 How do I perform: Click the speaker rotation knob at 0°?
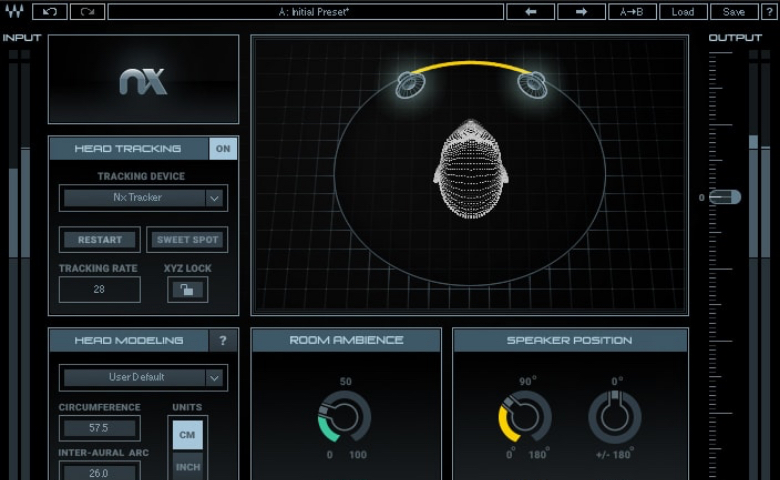(x=615, y=417)
